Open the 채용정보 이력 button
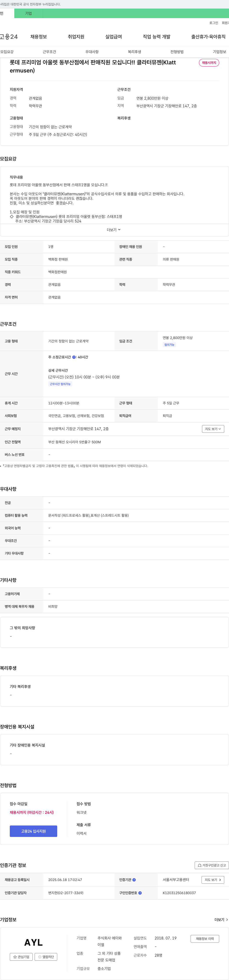This screenshot has height=980, width=229. [205, 939]
